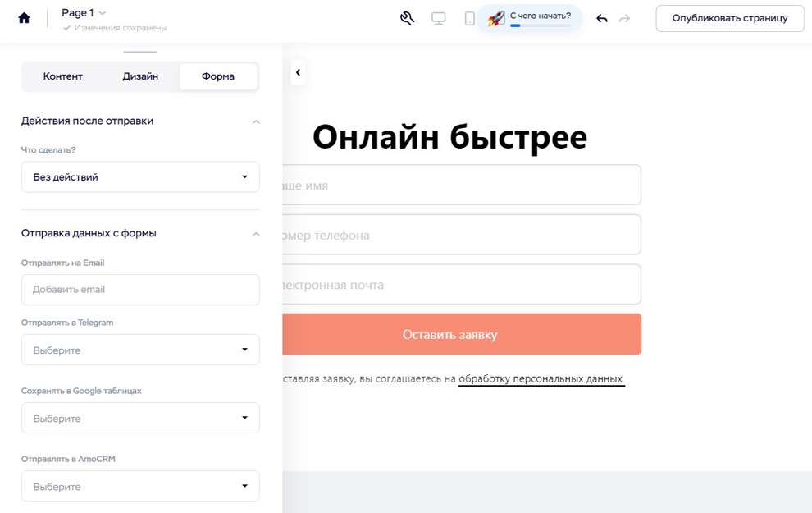Viewport: 812px width, 513px height.
Task: Click the "Отправлять на Email" label
Action: pyautogui.click(x=62, y=263)
